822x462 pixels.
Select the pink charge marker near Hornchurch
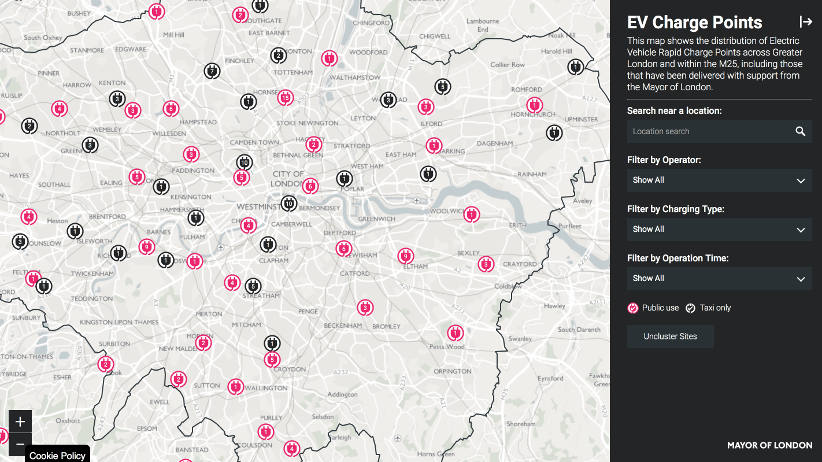pyautogui.click(x=534, y=105)
